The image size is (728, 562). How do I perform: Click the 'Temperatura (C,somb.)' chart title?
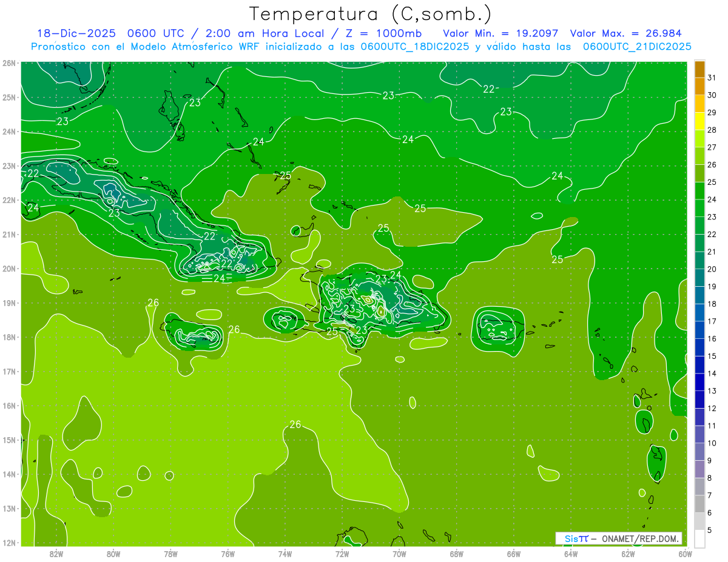tap(371, 14)
